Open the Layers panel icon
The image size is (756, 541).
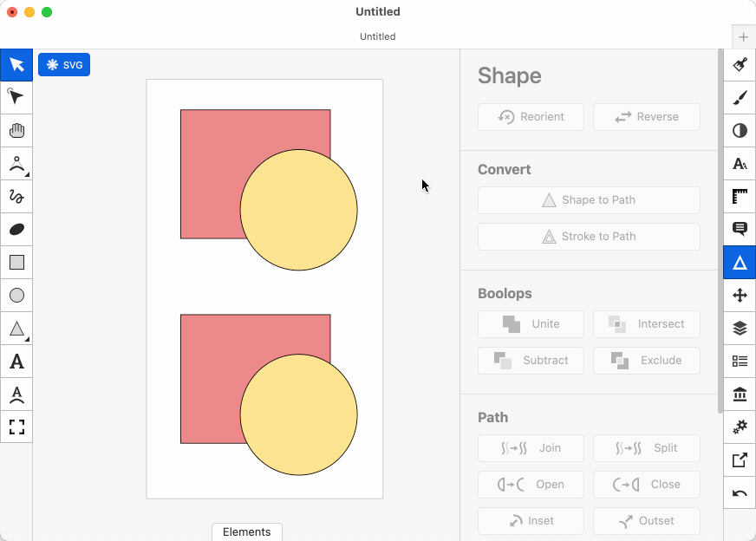coord(740,329)
